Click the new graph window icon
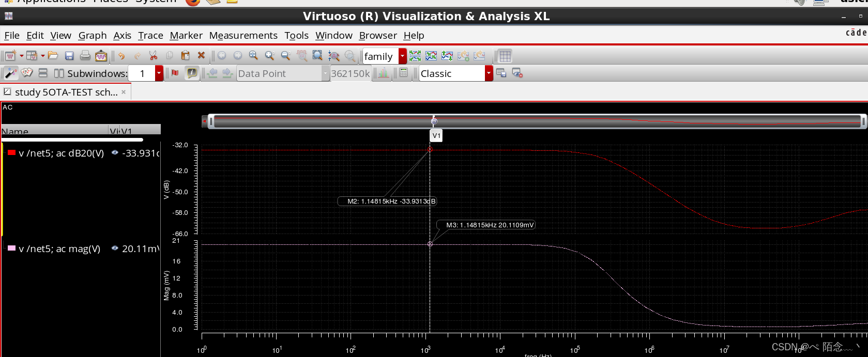Viewport: 868px width, 357px height. [10, 56]
